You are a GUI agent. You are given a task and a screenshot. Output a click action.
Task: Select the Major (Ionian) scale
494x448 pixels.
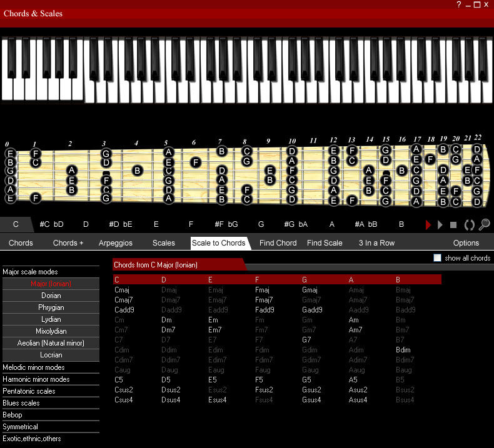tap(51, 284)
